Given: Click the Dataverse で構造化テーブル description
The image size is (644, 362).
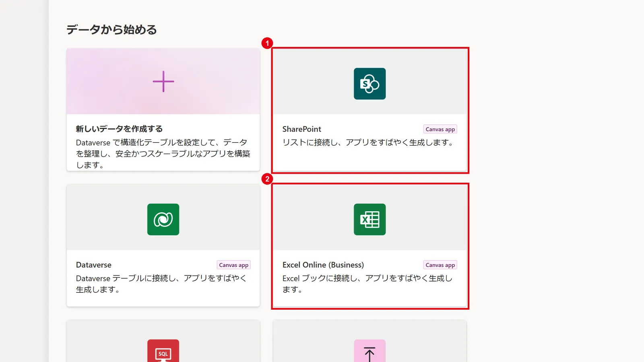Looking at the screenshot, I should click(x=163, y=154).
